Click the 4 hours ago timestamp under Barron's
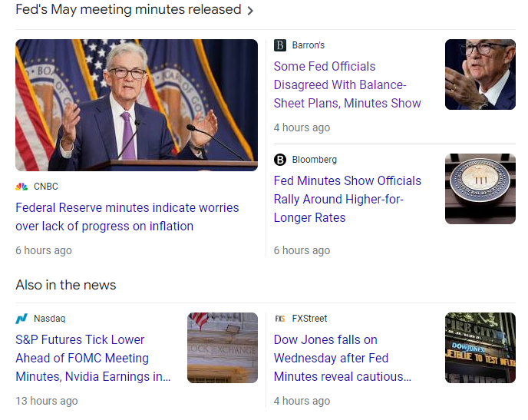 (302, 127)
